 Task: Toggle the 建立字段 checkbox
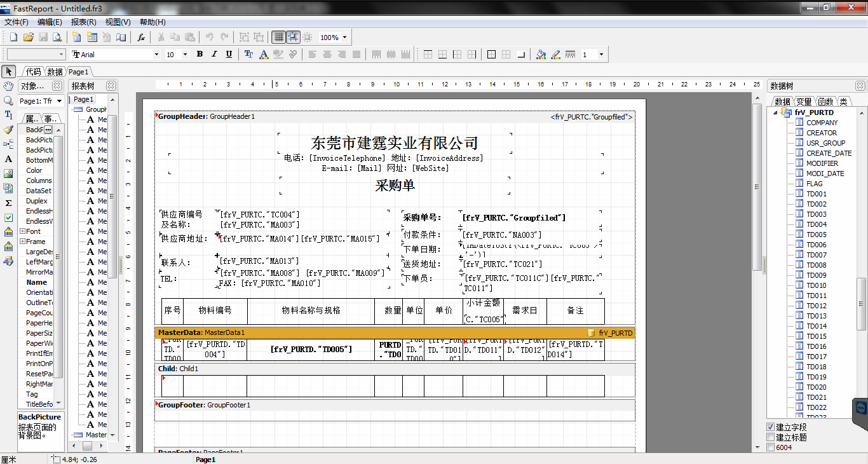771,427
